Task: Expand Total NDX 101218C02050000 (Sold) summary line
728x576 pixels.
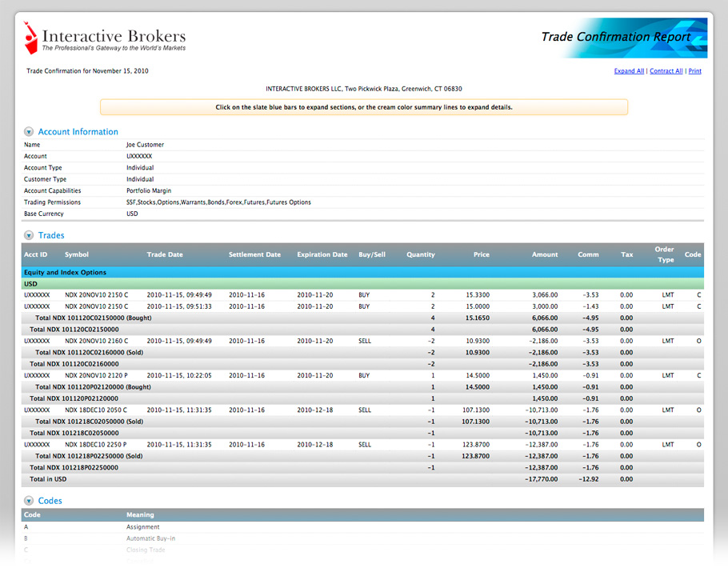Action: coord(362,422)
